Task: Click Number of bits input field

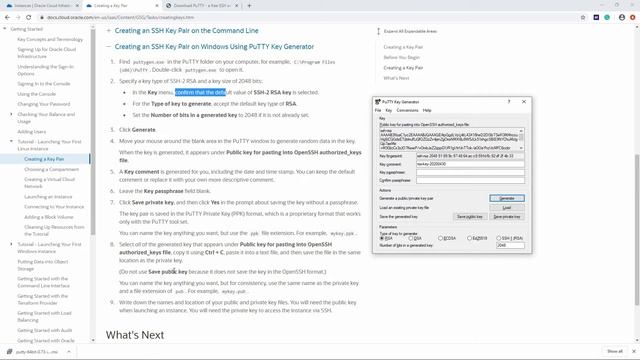Action: pyautogui.click(x=510, y=245)
